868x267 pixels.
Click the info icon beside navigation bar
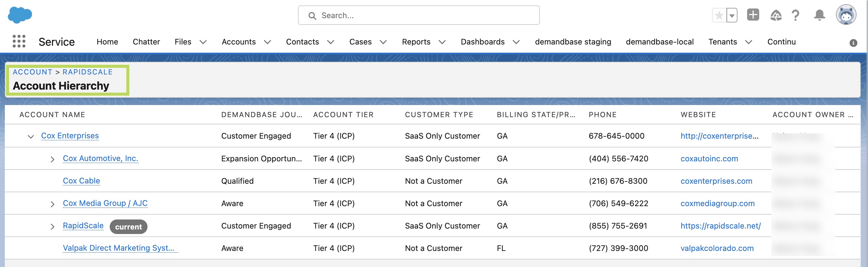[853, 43]
